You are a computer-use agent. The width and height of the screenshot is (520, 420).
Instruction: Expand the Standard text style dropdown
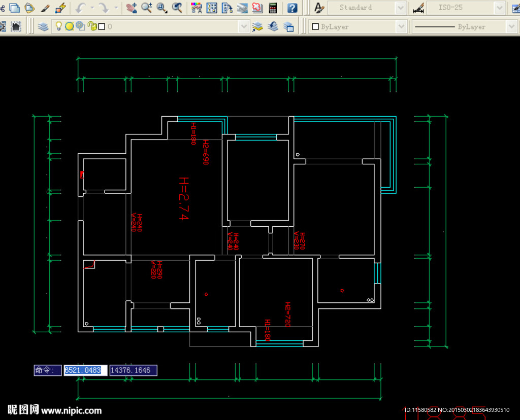pos(400,8)
